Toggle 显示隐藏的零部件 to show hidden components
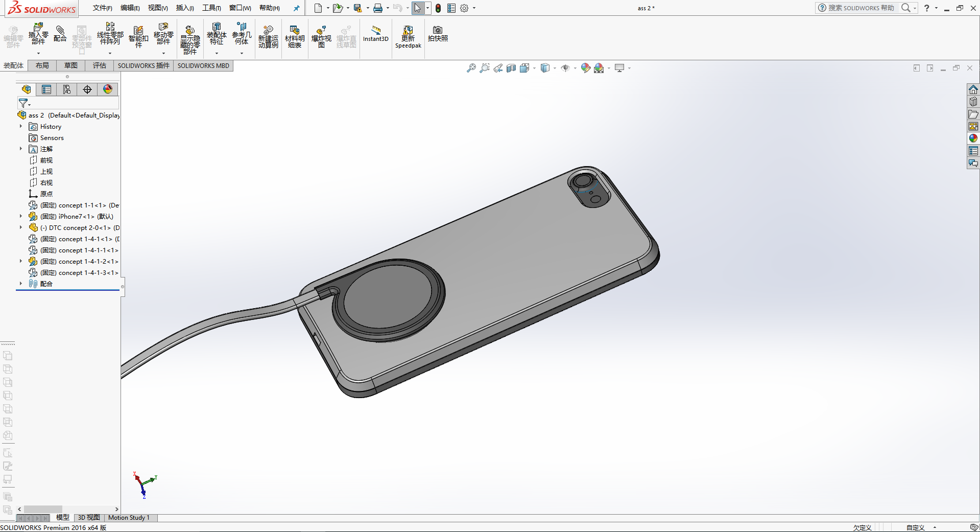 tap(190, 36)
